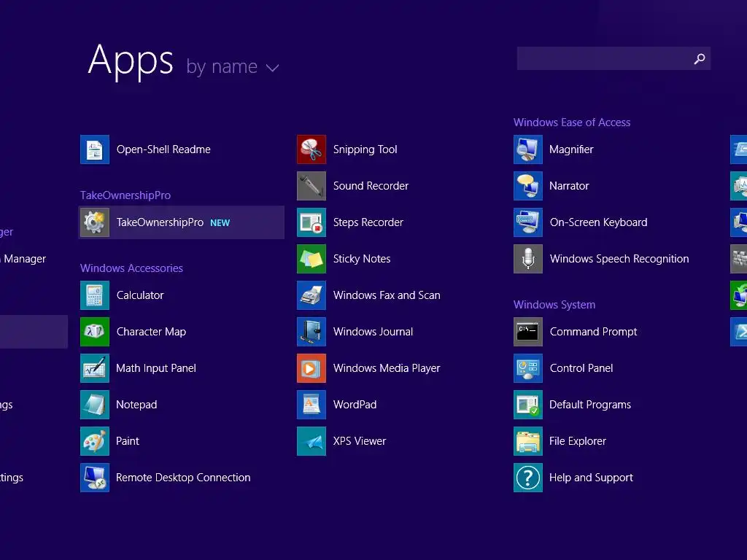
Task: Click the Remote Desktop Connection icon
Action: pyautogui.click(x=94, y=478)
